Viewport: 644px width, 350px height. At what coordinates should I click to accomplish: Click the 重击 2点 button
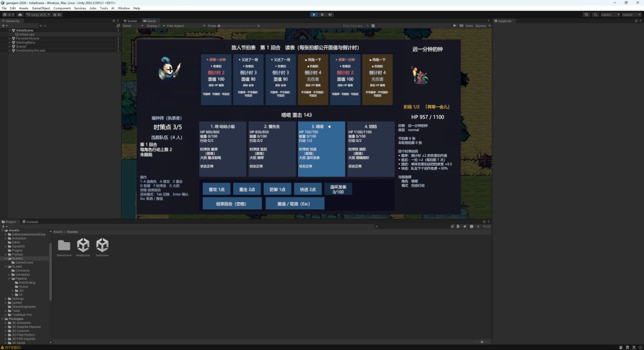247,190
